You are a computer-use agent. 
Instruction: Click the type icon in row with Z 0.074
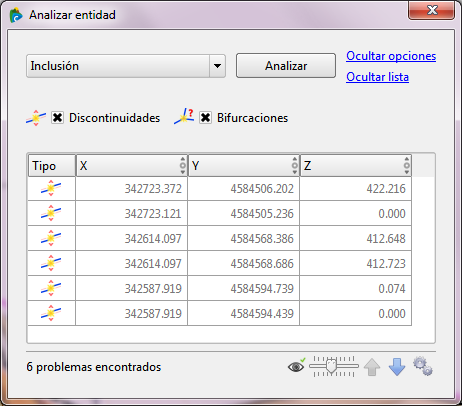pos(51,288)
